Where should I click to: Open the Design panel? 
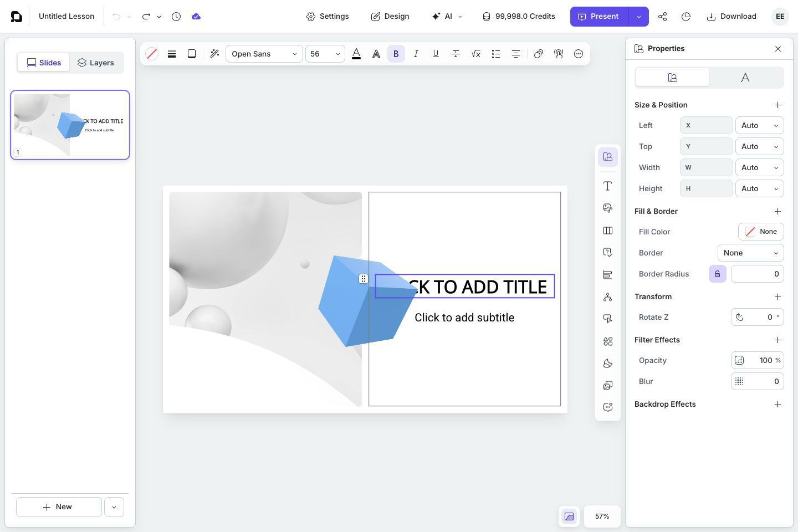[x=390, y=17]
